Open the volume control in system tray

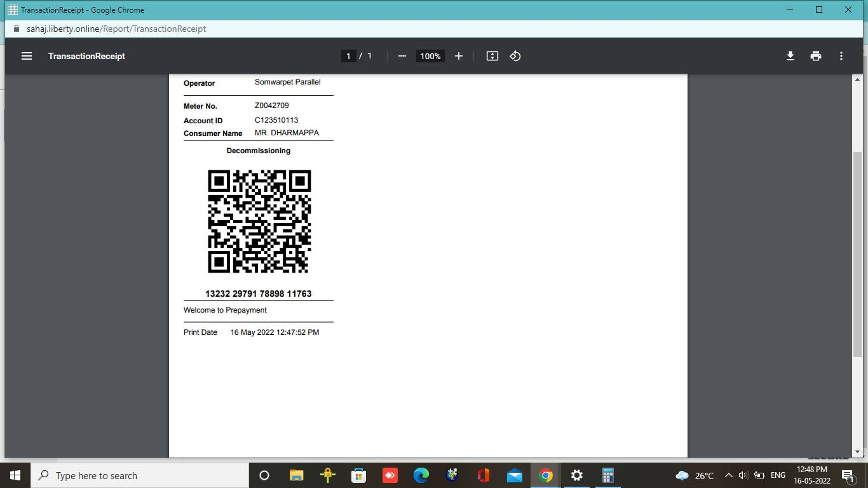click(x=743, y=475)
